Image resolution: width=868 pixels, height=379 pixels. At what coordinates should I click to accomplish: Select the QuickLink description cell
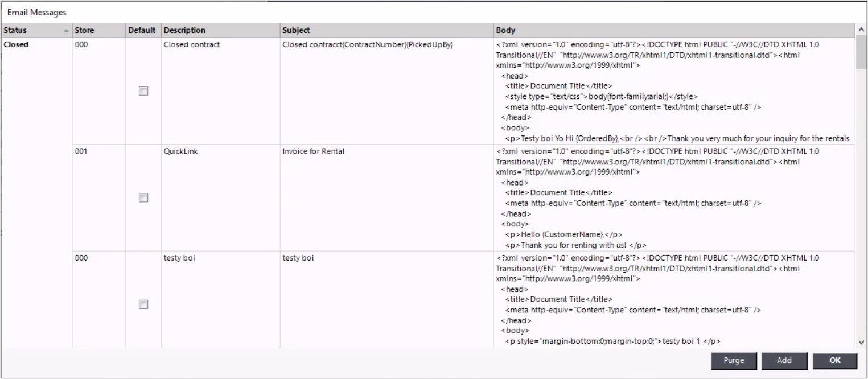point(180,151)
